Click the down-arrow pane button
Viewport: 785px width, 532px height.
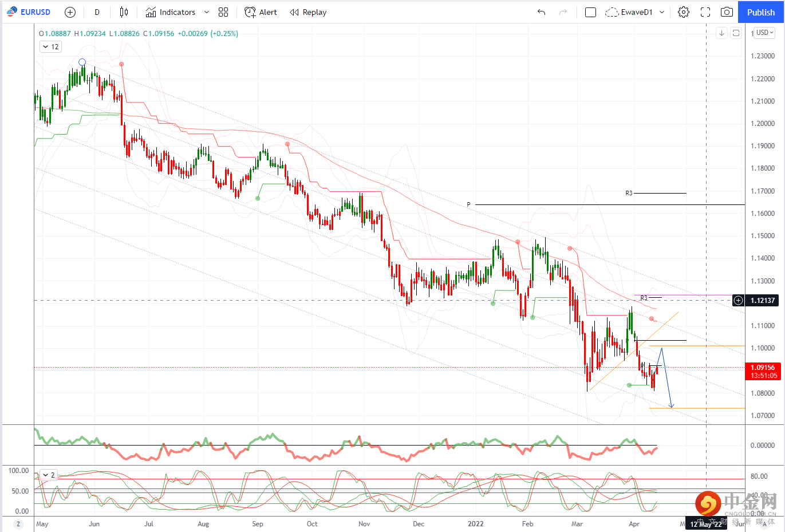(x=721, y=33)
